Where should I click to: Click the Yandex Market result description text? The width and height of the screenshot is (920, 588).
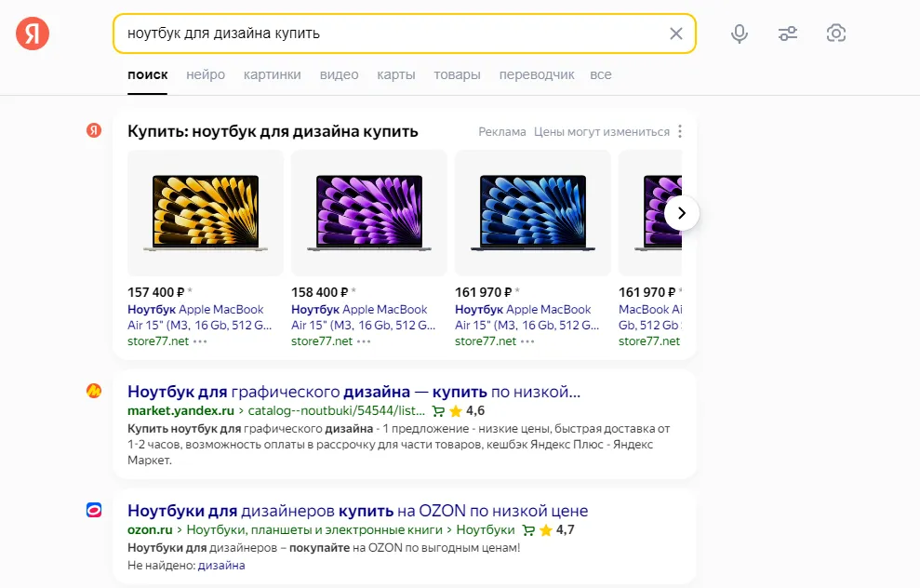tap(399, 444)
